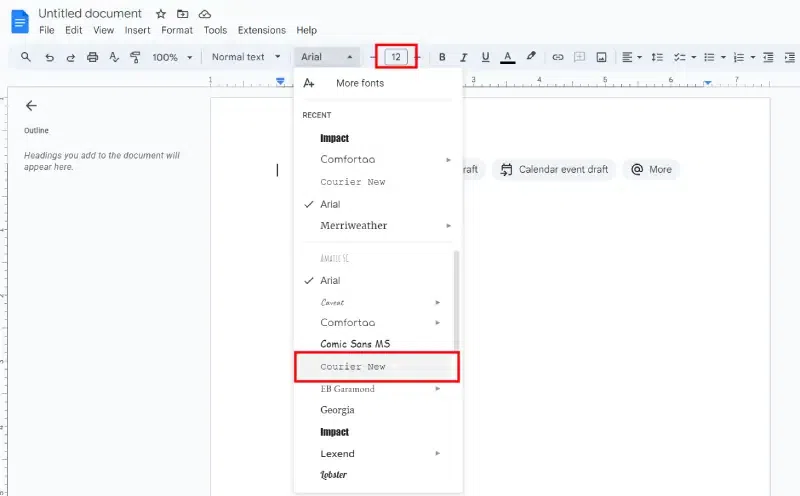Screen dimensions: 800x496
Task: Undo the last action
Action: (x=49, y=57)
